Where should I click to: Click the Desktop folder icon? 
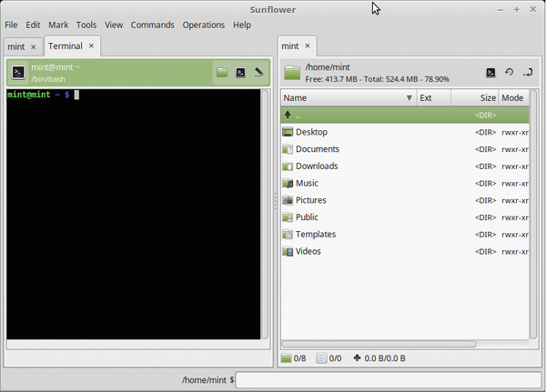tap(288, 132)
